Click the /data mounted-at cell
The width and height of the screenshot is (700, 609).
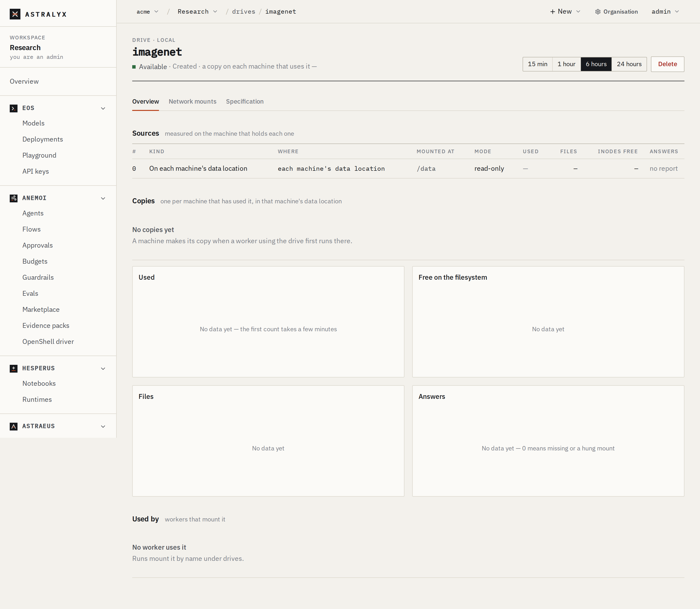click(x=426, y=169)
